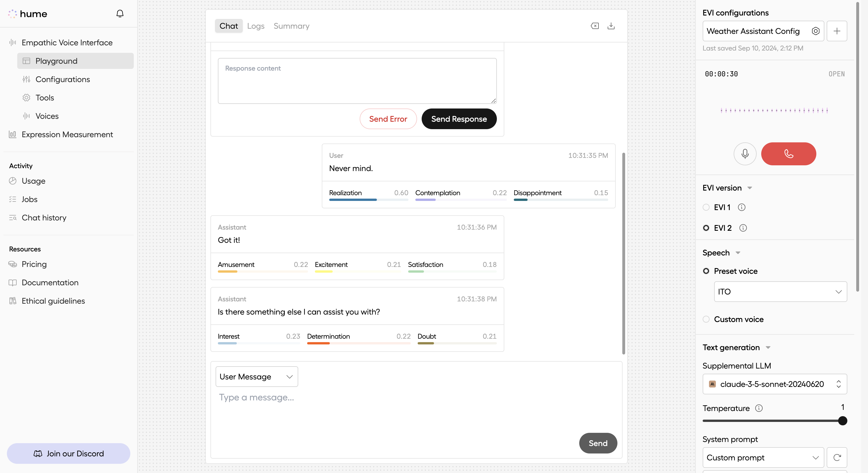Open the supplemental LLM model selector
This screenshot has height=473, width=868.
[774, 384]
